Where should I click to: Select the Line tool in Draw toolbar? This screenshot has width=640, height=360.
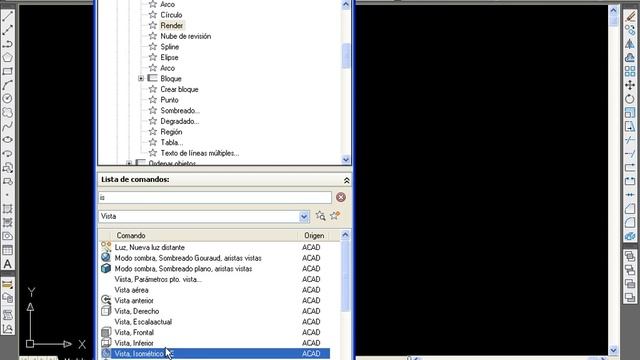point(7,16)
